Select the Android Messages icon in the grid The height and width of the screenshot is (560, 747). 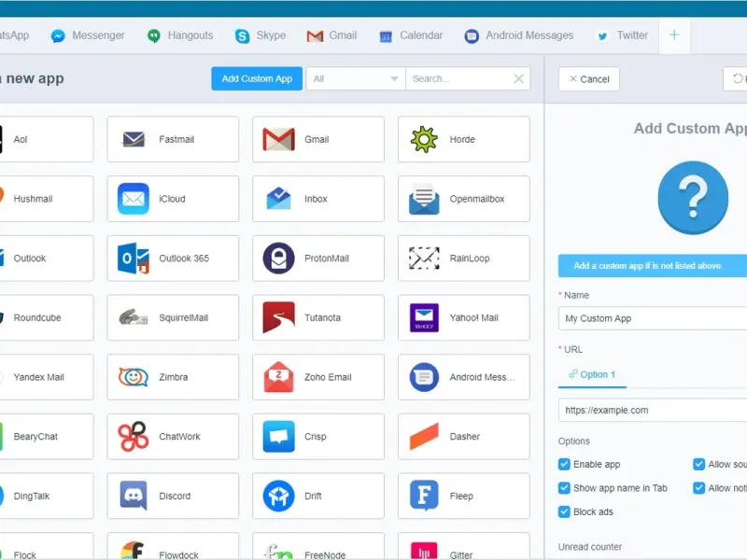pos(424,377)
